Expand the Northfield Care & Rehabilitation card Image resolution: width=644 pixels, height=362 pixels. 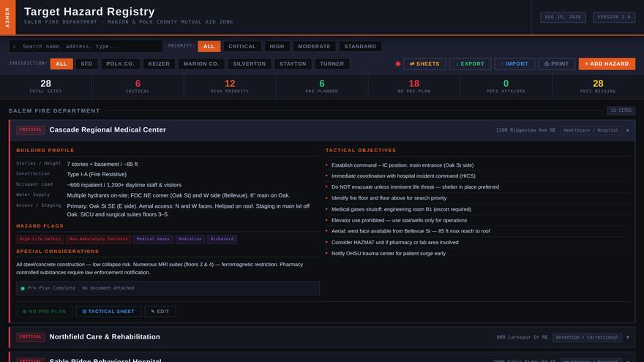(x=627, y=337)
